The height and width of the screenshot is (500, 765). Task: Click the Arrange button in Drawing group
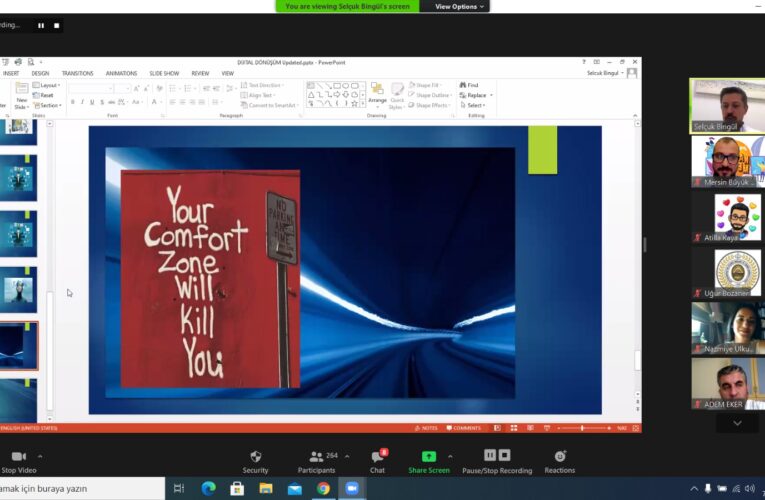tap(377, 93)
